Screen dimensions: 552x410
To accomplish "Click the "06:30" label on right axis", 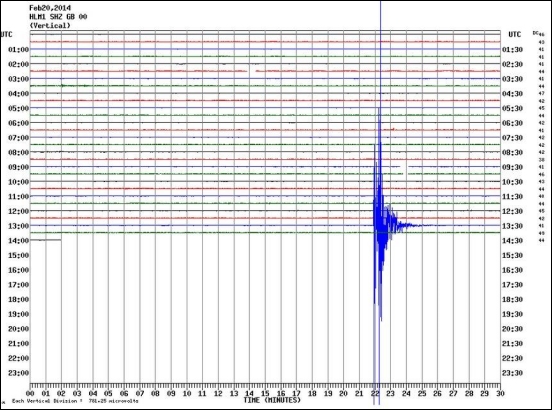I will (x=512, y=123).
